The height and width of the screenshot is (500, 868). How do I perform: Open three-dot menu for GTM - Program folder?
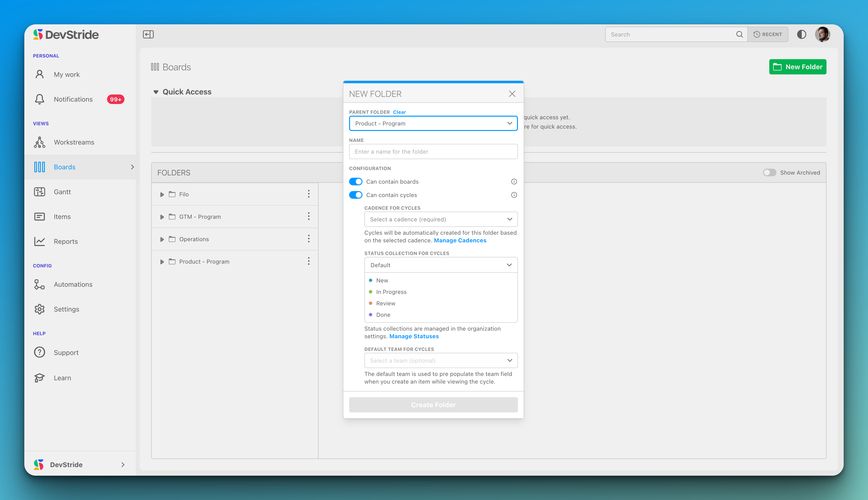click(x=309, y=216)
